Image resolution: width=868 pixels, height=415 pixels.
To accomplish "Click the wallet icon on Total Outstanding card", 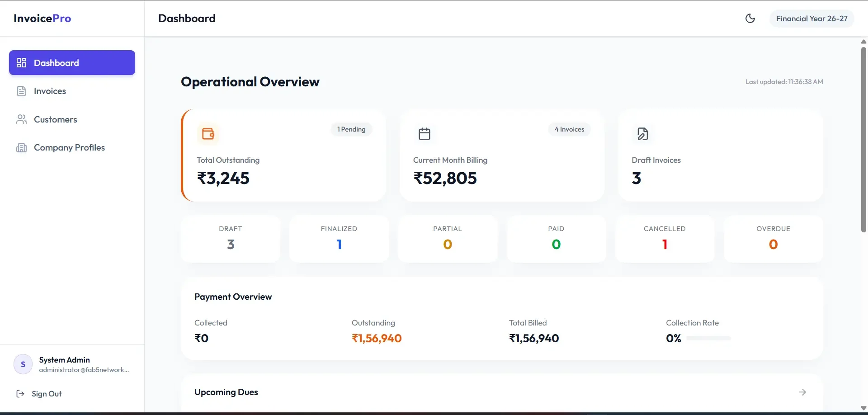I will [x=208, y=134].
